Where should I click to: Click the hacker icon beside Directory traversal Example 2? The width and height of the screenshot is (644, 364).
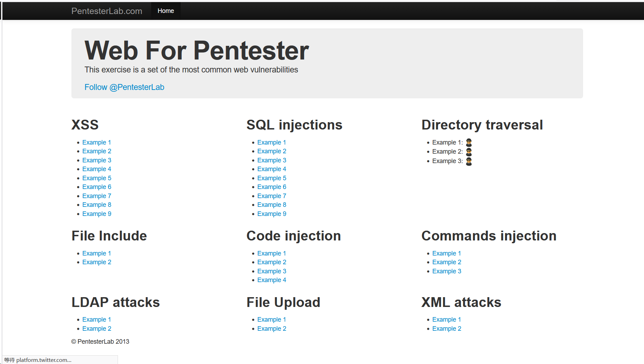469,152
